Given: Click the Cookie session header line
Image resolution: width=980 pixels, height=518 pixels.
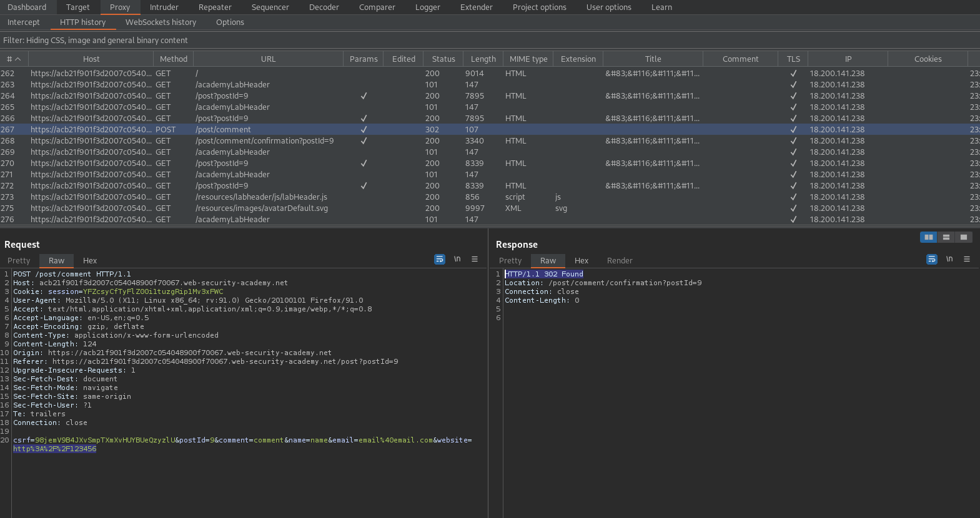Looking at the screenshot, I should click(x=118, y=291).
